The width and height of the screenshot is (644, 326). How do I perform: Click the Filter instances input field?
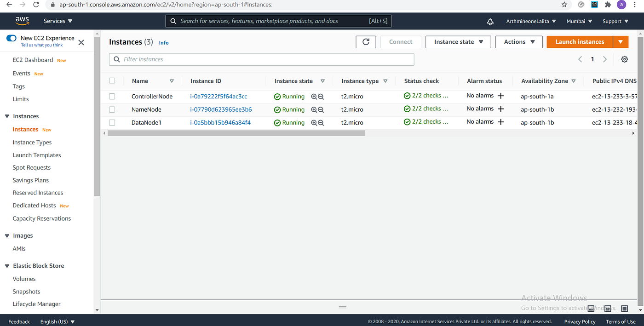pyautogui.click(x=261, y=59)
